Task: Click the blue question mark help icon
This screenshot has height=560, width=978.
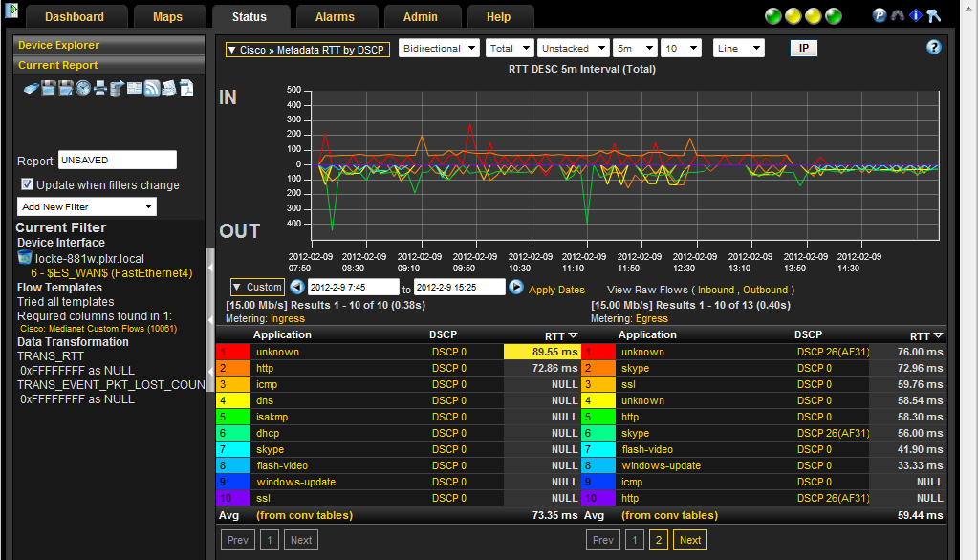Action: (x=934, y=48)
